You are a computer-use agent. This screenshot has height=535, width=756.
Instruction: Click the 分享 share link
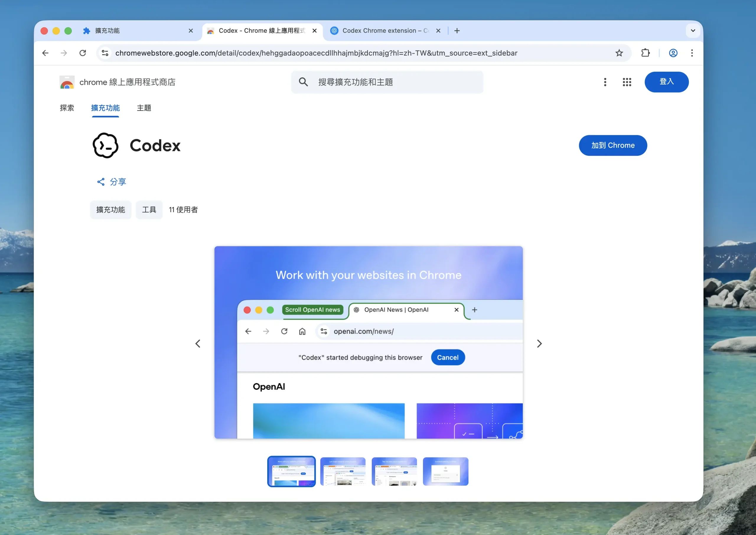pyautogui.click(x=111, y=182)
